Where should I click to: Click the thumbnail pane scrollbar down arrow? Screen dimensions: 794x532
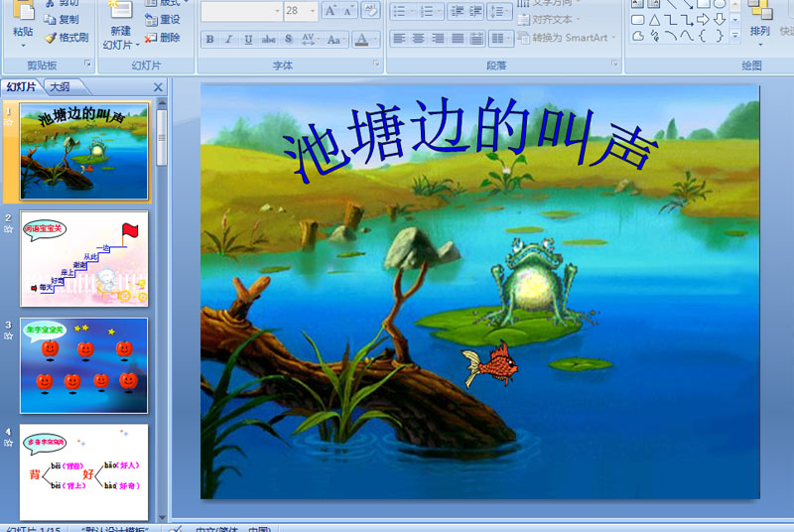(162, 517)
